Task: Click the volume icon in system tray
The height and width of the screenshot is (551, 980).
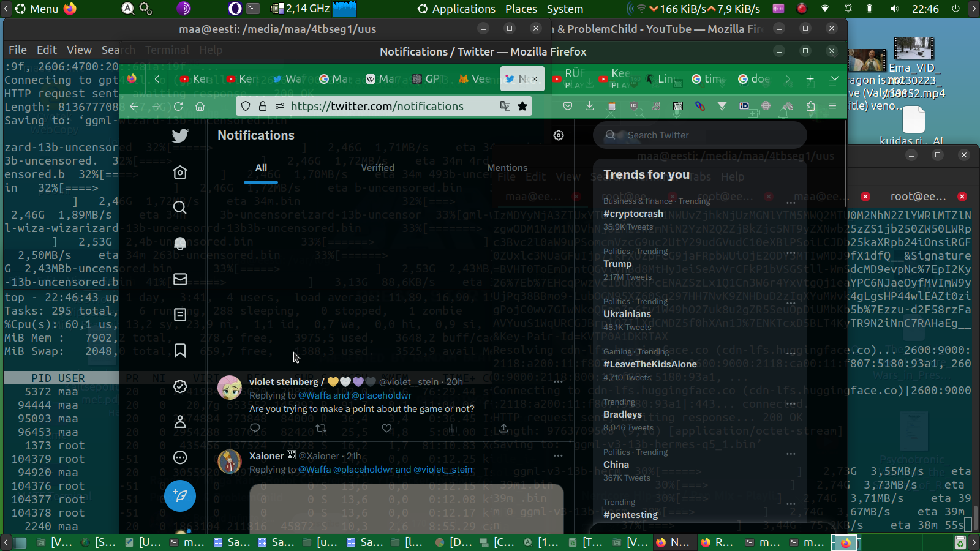Action: pyautogui.click(x=895, y=9)
